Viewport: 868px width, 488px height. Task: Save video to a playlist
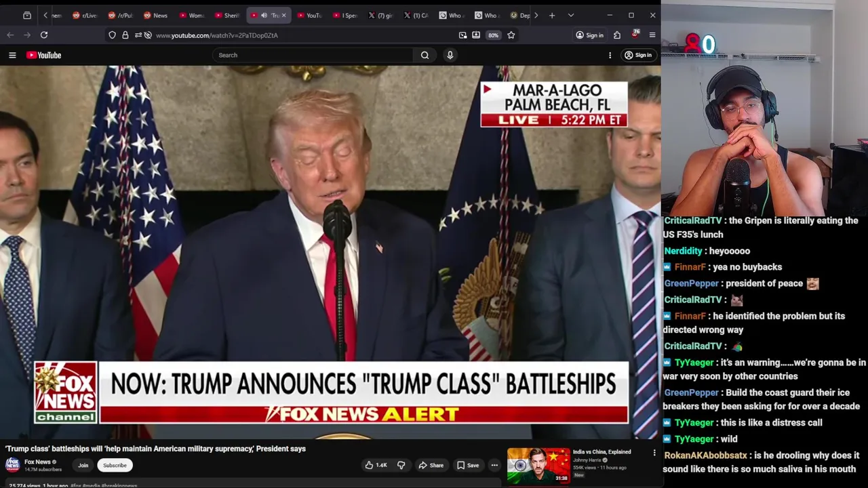(468, 466)
